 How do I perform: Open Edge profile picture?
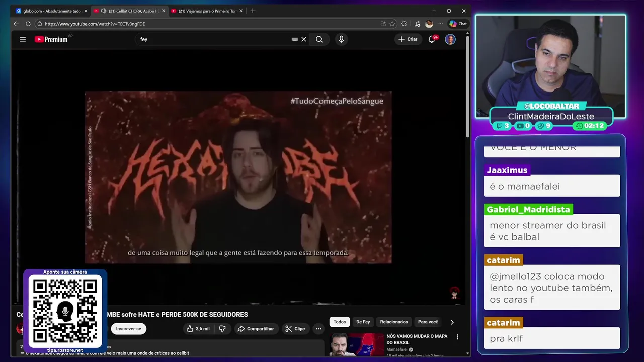[x=429, y=24]
